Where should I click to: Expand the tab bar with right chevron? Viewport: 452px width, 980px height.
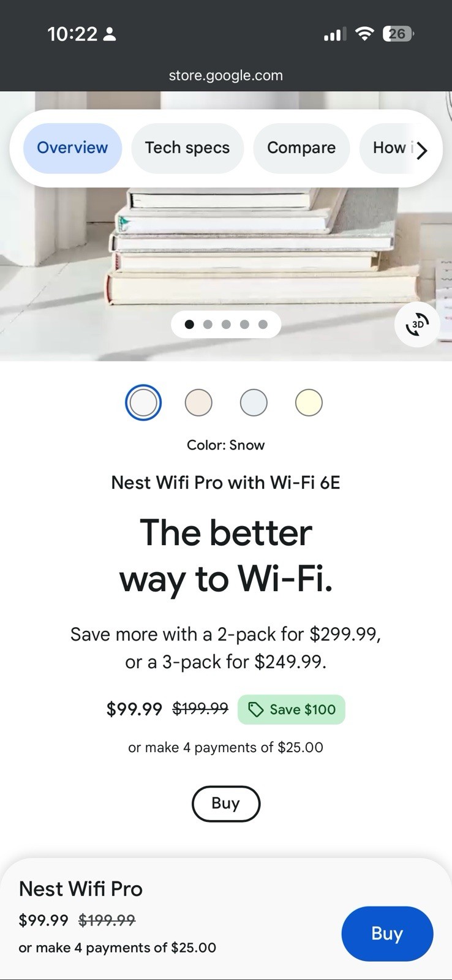[421, 149]
